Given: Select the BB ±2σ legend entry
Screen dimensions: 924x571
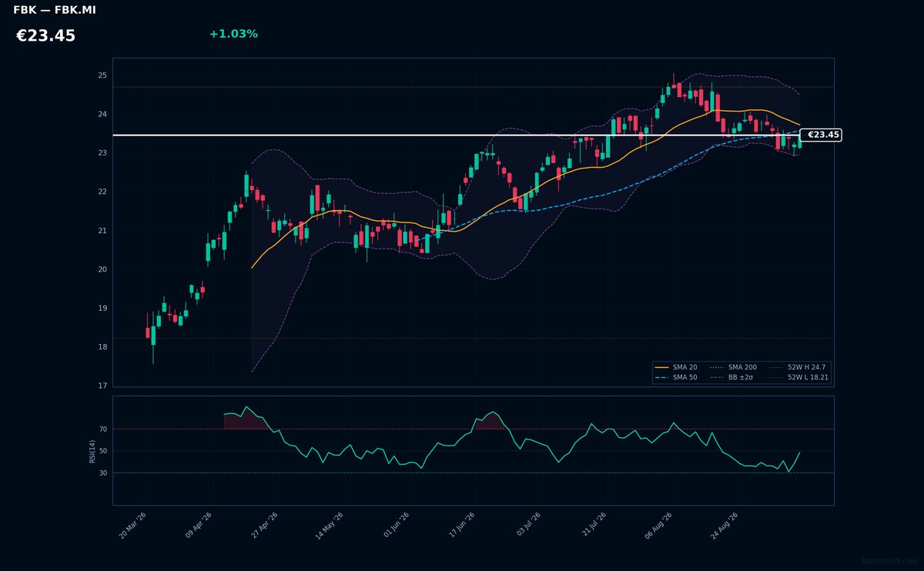Looking at the screenshot, I should [731, 378].
